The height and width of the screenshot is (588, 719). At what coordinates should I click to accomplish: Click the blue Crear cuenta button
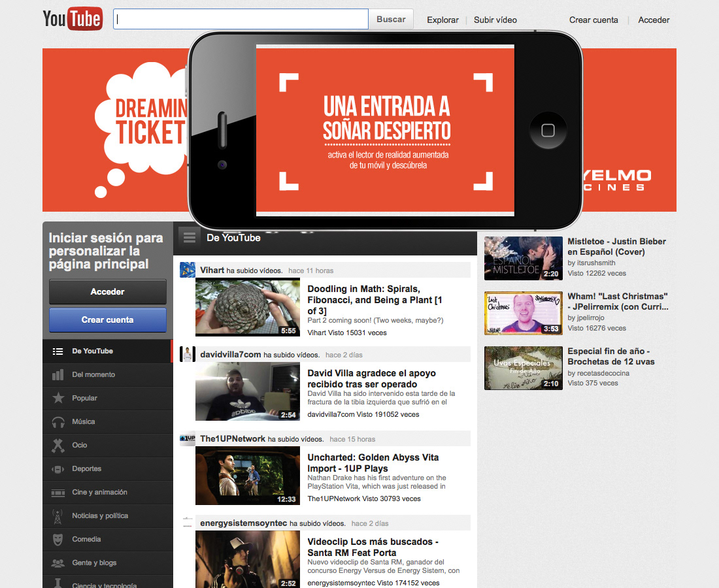coord(107,320)
